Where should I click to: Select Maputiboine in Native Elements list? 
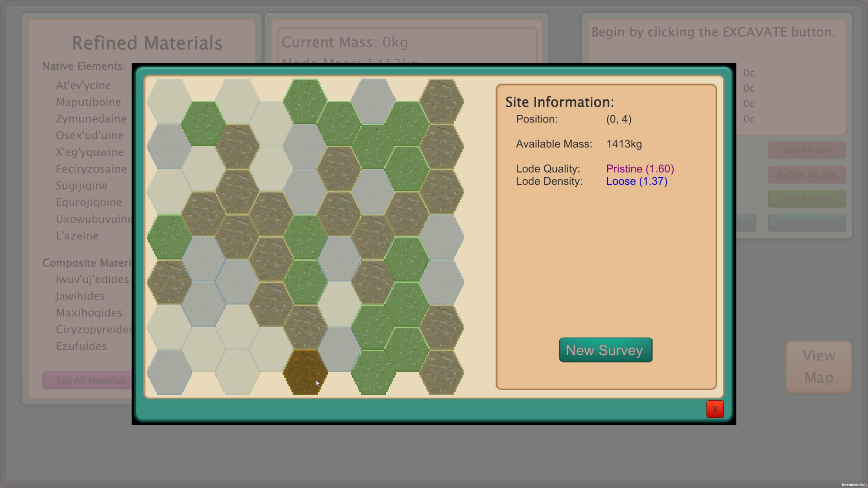(x=89, y=102)
